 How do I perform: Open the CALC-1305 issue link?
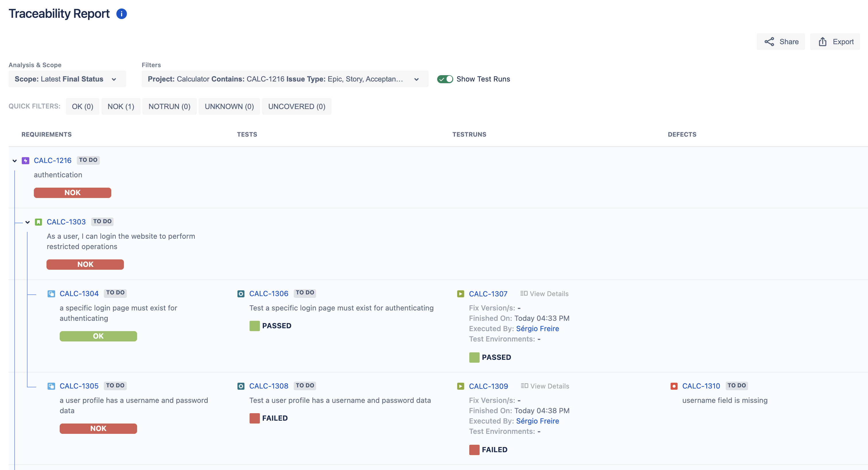tap(79, 386)
